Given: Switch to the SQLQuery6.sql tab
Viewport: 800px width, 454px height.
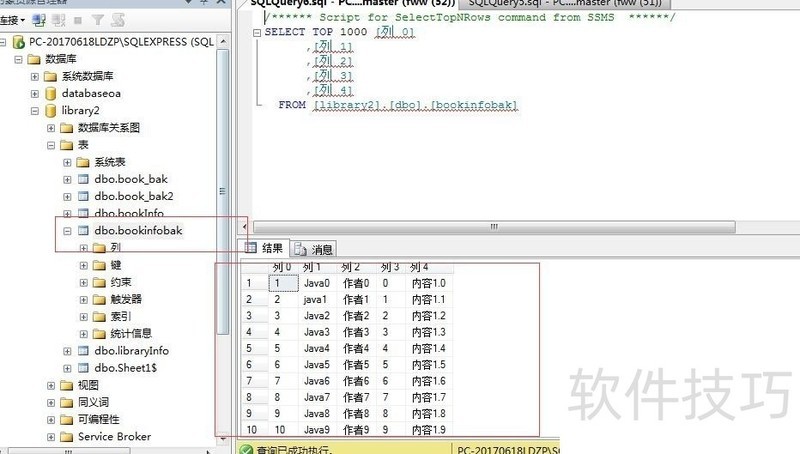Looking at the screenshot, I should 352,3.
